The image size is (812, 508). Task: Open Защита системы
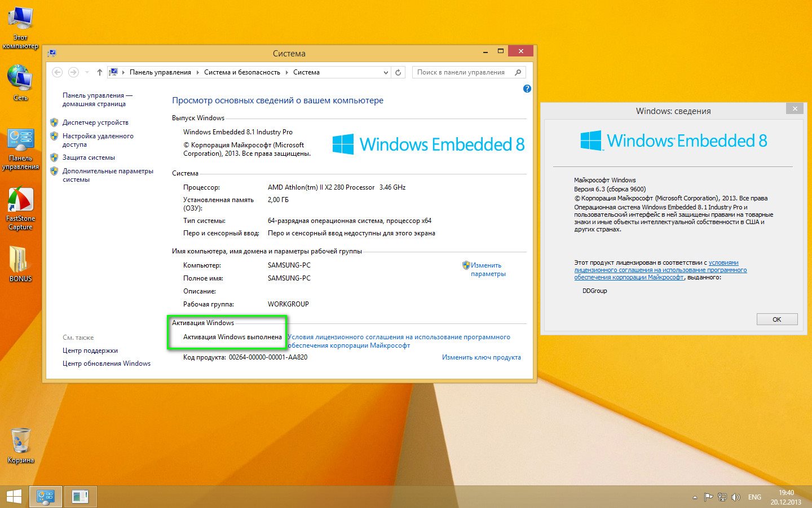pyautogui.click(x=89, y=157)
